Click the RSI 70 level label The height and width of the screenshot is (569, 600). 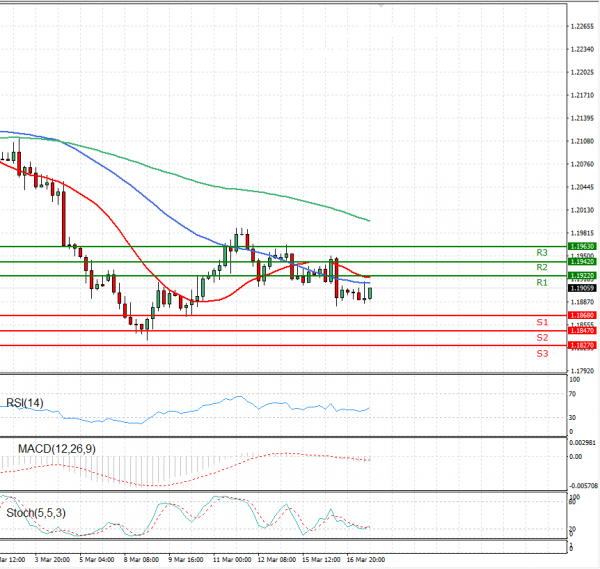[x=572, y=394]
